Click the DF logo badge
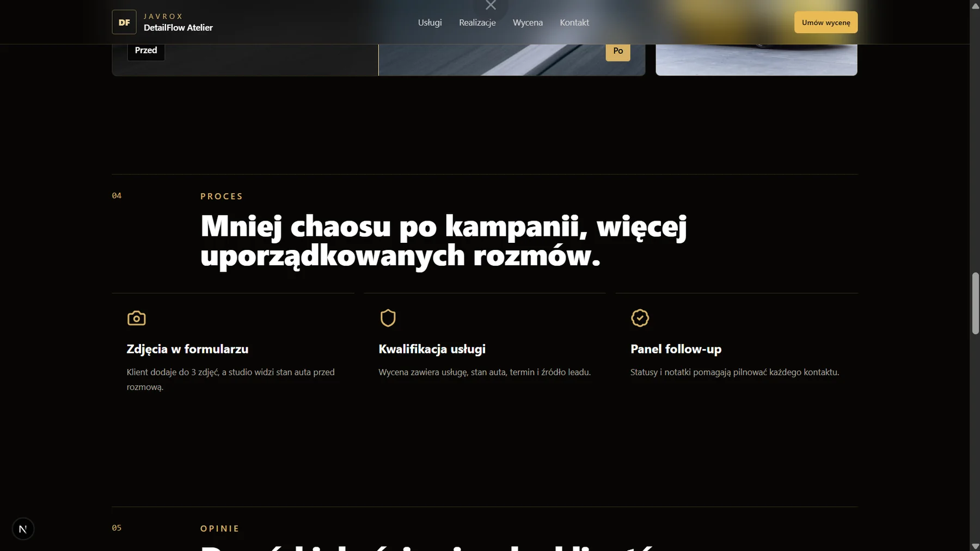This screenshot has width=980, height=551. pos(124,22)
